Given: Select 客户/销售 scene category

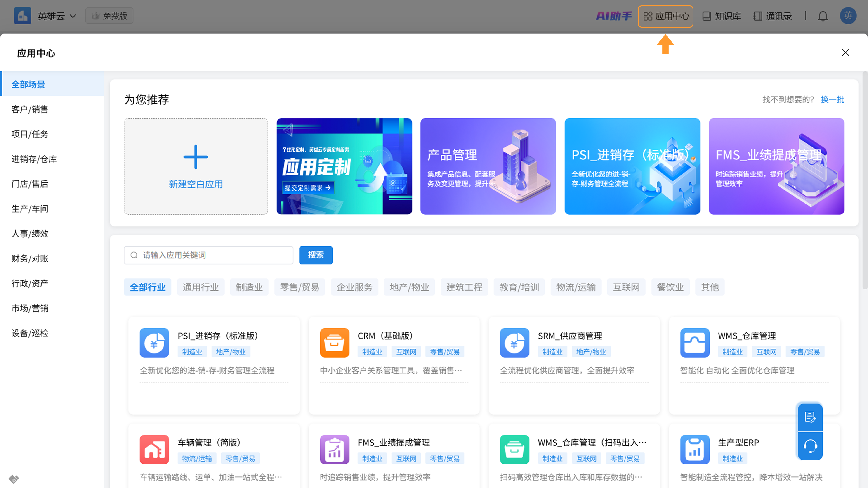Looking at the screenshot, I should 52,109.
